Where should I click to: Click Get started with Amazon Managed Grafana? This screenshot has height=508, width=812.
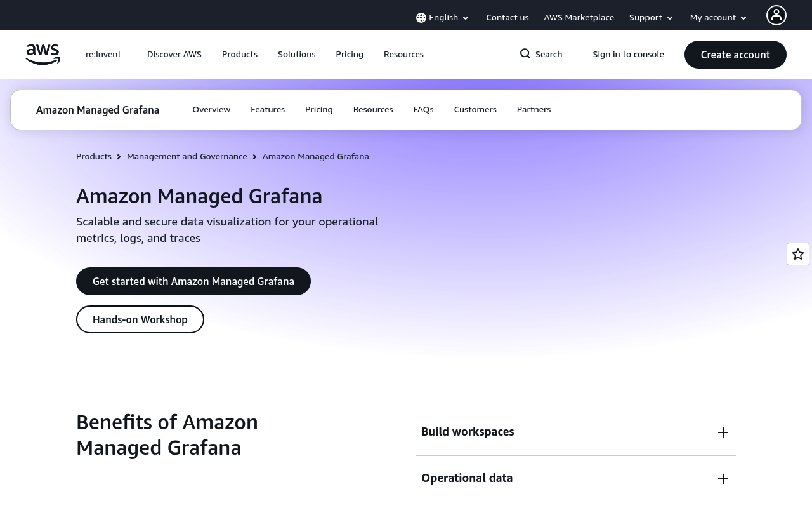tap(193, 281)
